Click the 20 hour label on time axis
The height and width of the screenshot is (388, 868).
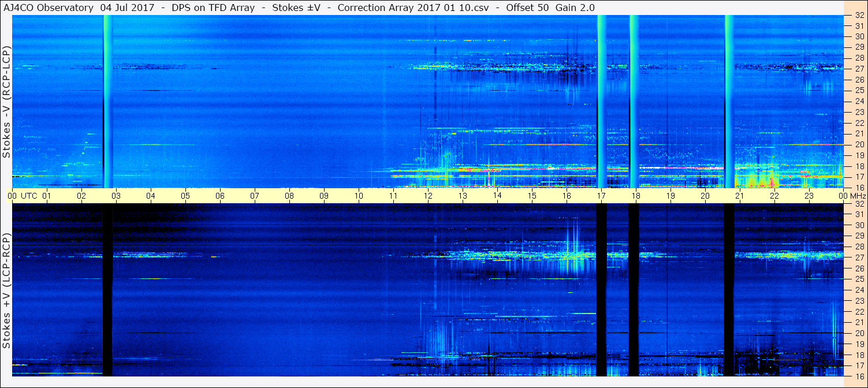(705, 196)
